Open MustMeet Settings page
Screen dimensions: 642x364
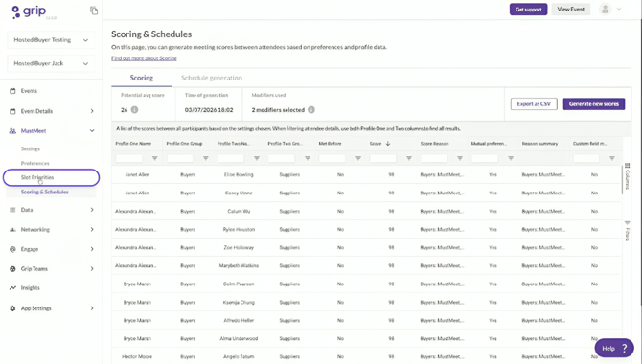[x=31, y=149]
